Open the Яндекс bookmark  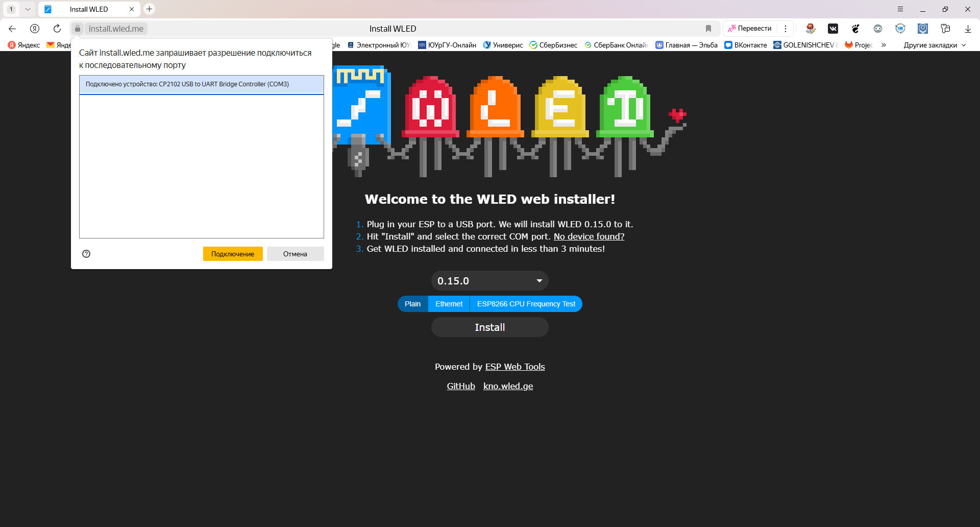point(24,45)
